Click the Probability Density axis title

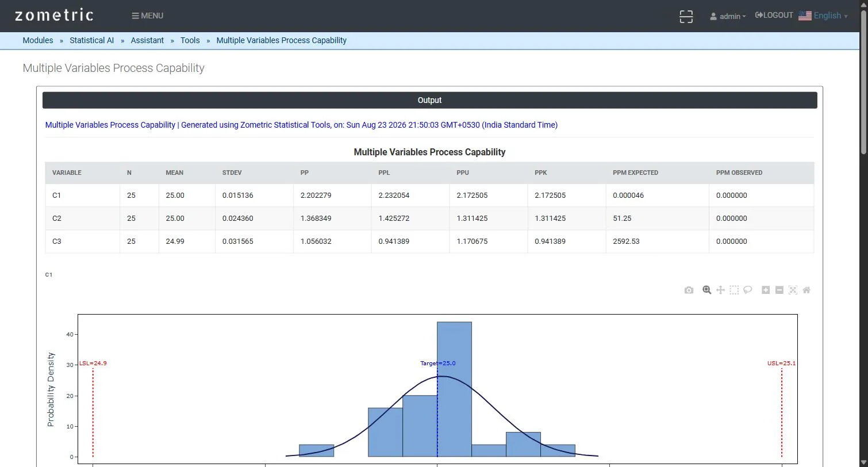point(51,389)
